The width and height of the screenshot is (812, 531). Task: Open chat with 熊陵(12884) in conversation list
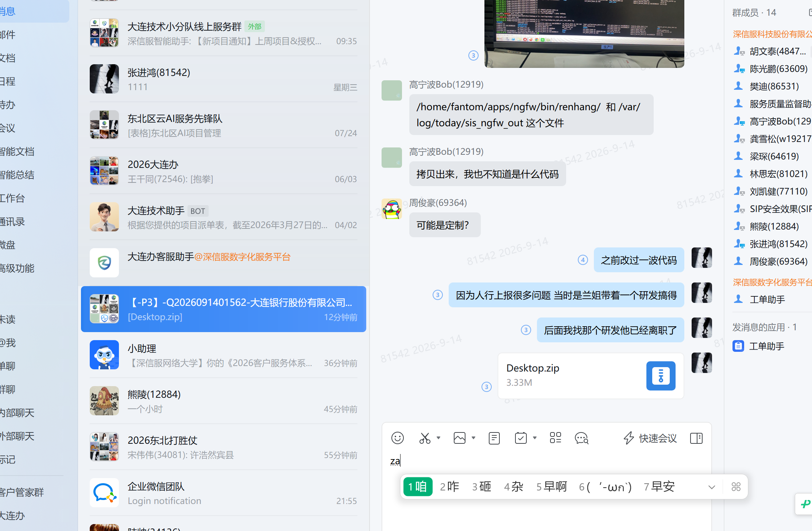(x=223, y=401)
